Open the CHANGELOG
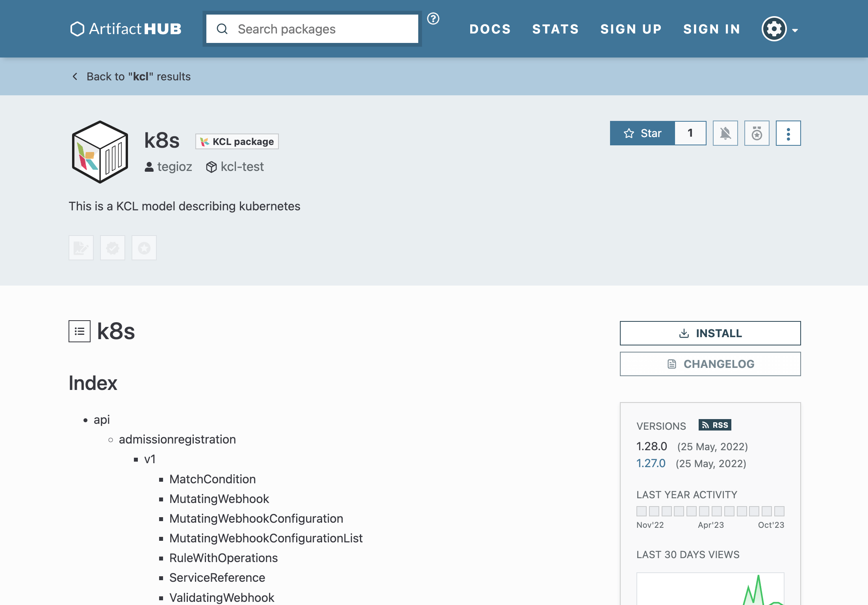 [710, 364]
